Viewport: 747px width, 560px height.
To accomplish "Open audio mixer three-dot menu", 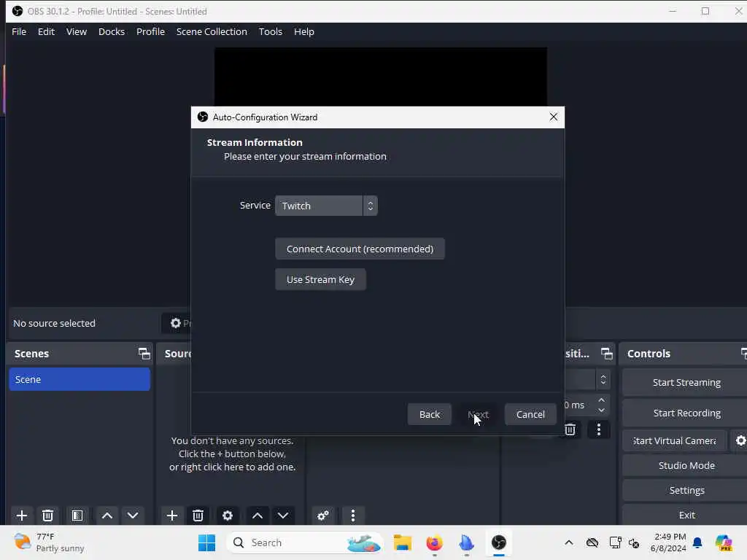I will click(x=353, y=516).
